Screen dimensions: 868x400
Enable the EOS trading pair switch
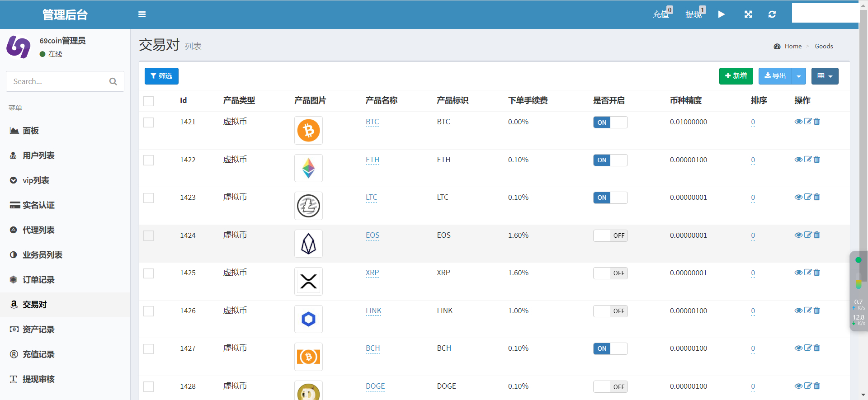[610, 235]
